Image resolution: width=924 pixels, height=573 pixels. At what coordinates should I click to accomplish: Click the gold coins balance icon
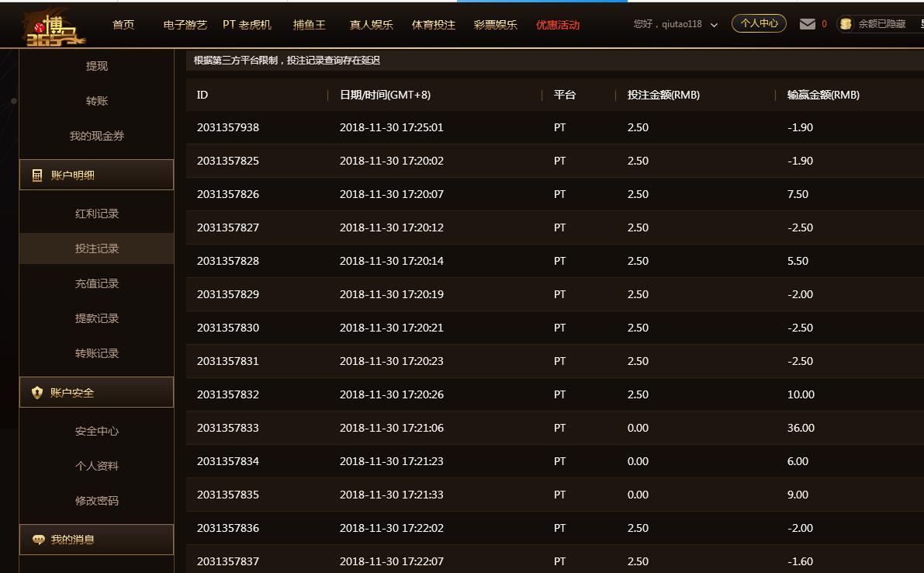pos(846,25)
